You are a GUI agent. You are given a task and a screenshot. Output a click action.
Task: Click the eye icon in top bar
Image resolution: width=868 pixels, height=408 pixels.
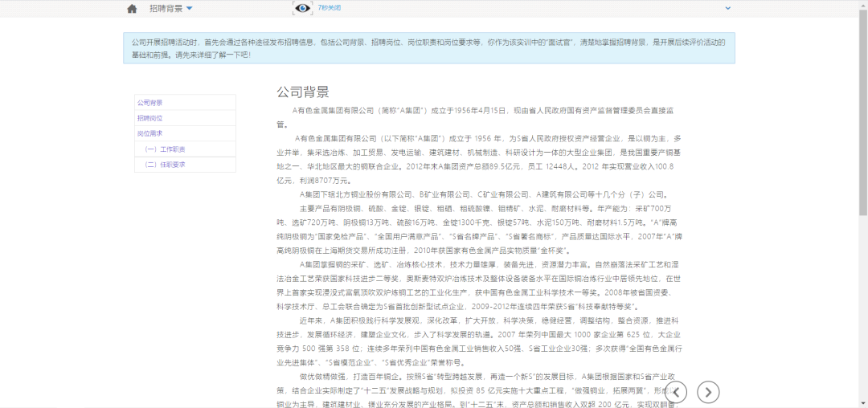tap(302, 8)
